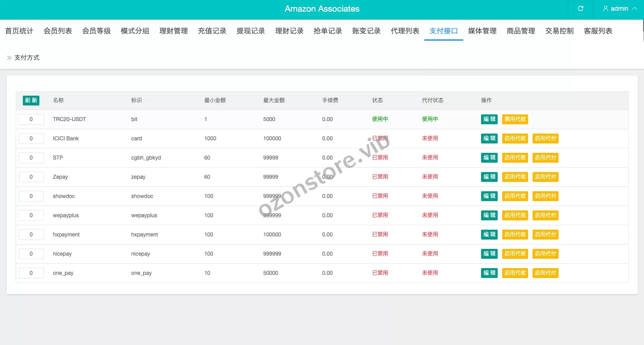This screenshot has width=644, height=345.
Task: Enable collection (启用代收) for ICICI Bank
Action: point(515,139)
